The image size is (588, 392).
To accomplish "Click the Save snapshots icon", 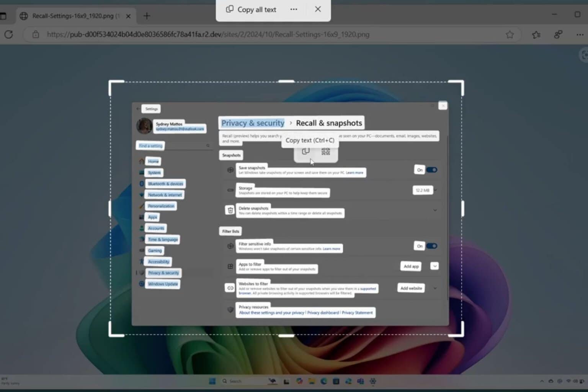I will tap(230, 170).
